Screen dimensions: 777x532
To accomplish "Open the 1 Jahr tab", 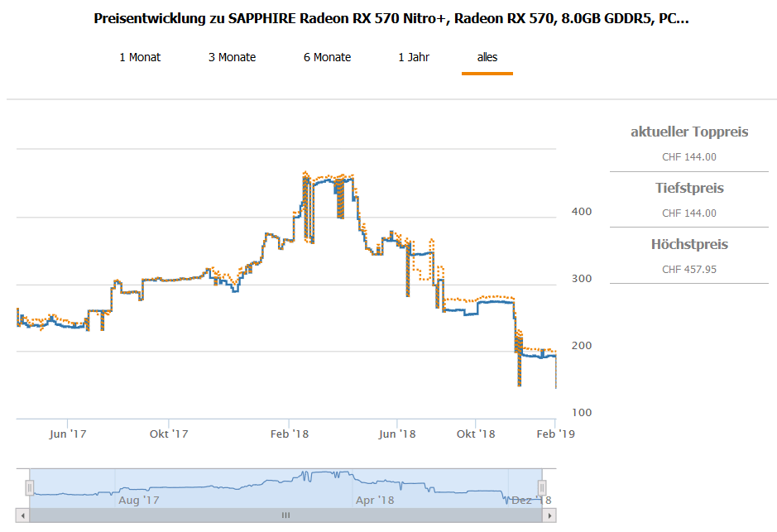I will (x=414, y=57).
